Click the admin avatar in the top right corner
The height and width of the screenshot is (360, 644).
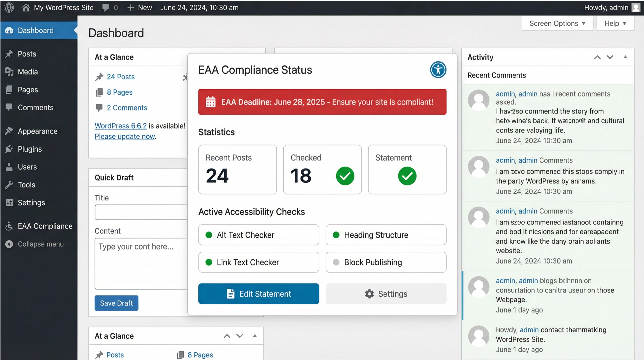tap(636, 7)
